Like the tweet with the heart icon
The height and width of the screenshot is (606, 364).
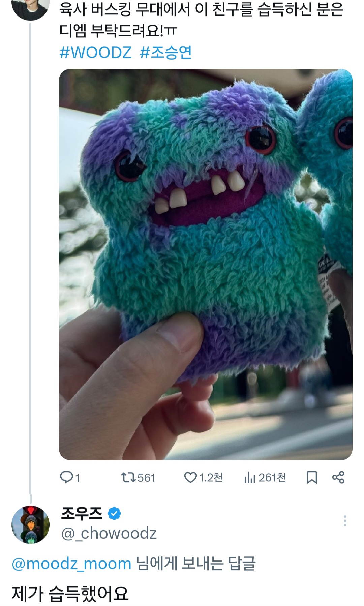click(x=190, y=477)
